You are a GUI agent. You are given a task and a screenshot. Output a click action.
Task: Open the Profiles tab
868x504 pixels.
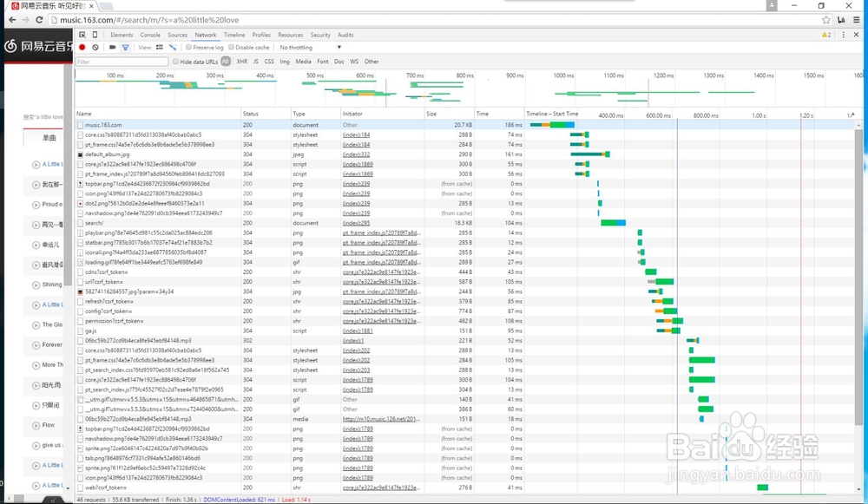point(261,35)
